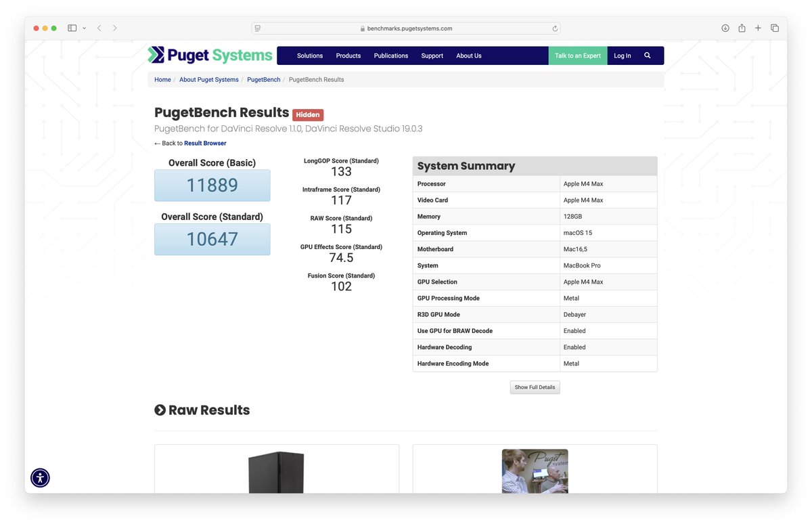Screen dimensions: 812x526
Task: Click the Overall Score Basic 11889 box
Action: click(x=212, y=185)
